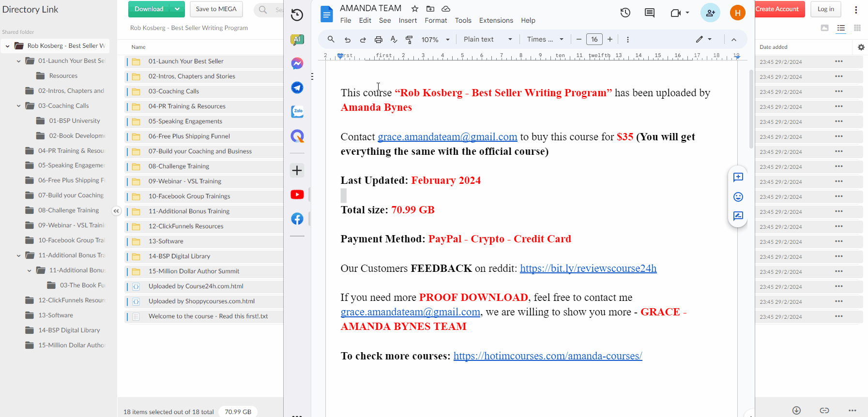The image size is (868, 417).
Task: Open the File menu
Action: (x=346, y=20)
